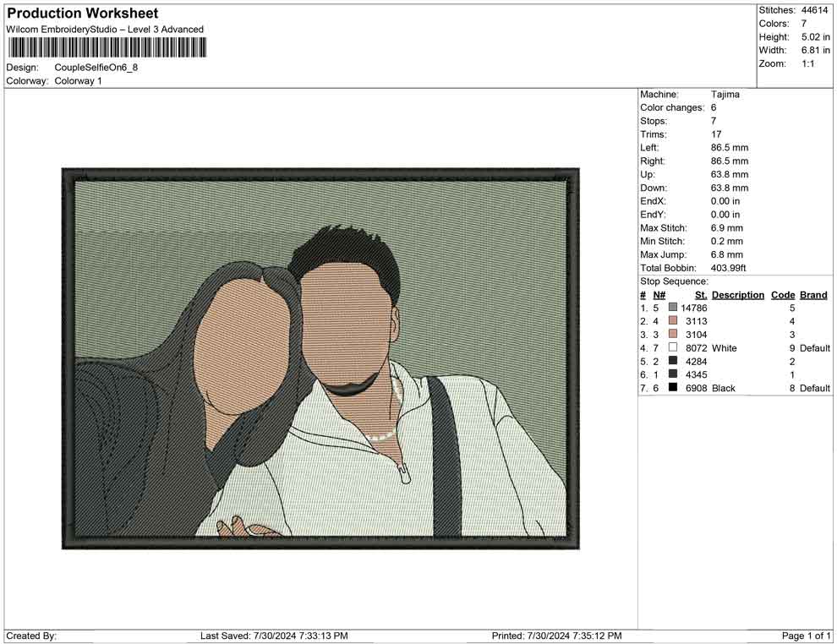Click the Tajima machine value

725,95
